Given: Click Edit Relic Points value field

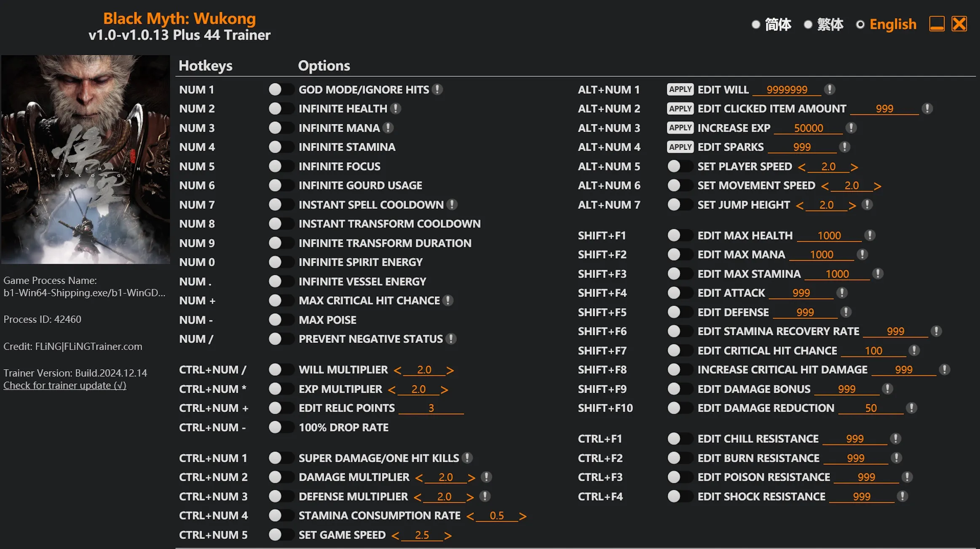Looking at the screenshot, I should (431, 408).
